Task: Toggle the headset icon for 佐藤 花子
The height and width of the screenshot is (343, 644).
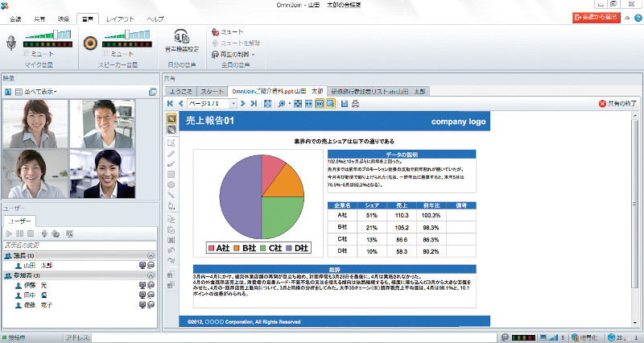Action: pyautogui.click(x=151, y=305)
